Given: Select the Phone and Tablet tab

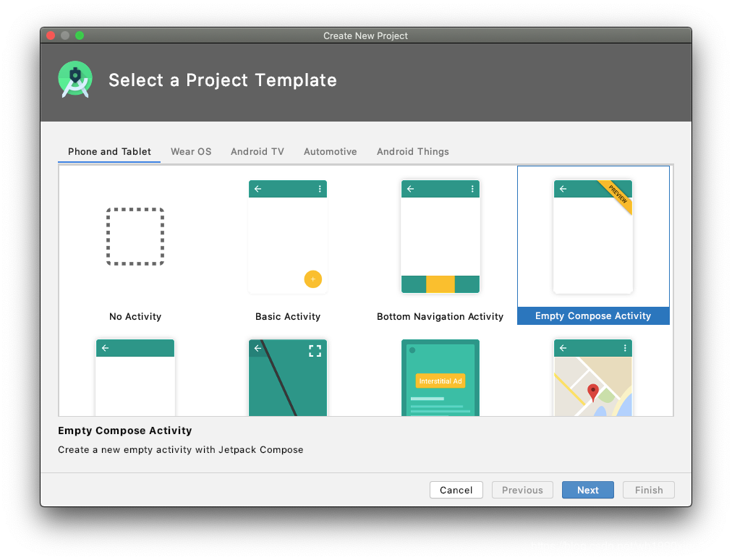Looking at the screenshot, I should 109,151.
